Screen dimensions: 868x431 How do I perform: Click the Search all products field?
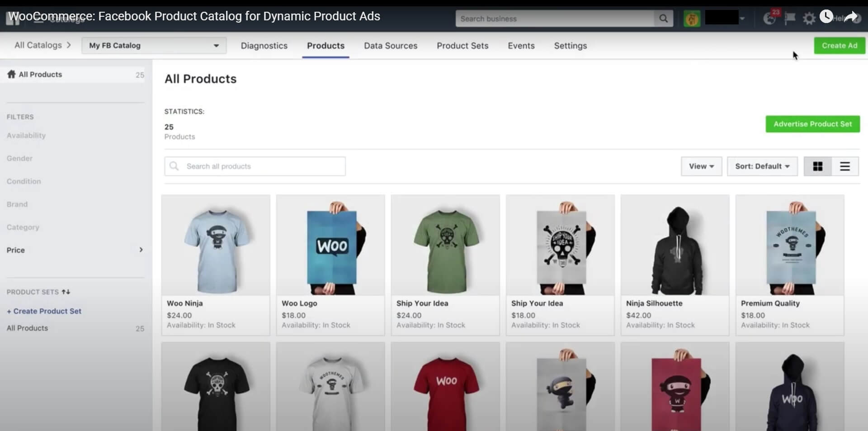pos(255,166)
